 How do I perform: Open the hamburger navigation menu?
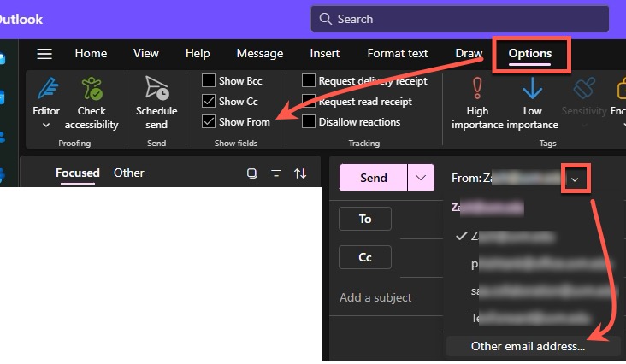[x=44, y=53]
